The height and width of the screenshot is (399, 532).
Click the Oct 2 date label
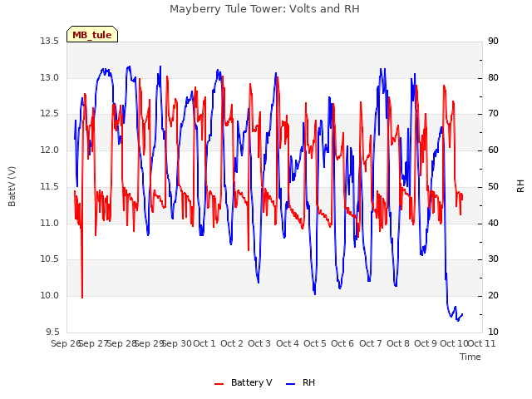click(232, 343)
